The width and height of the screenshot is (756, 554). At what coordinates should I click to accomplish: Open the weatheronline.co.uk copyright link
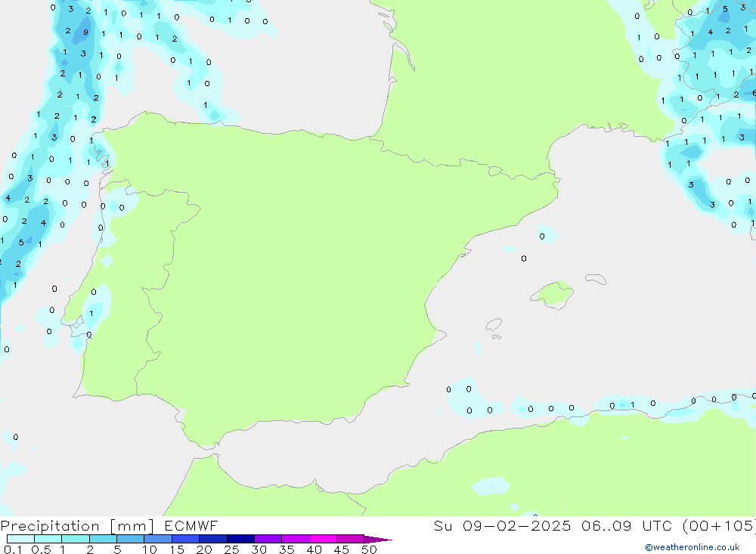coord(692,547)
